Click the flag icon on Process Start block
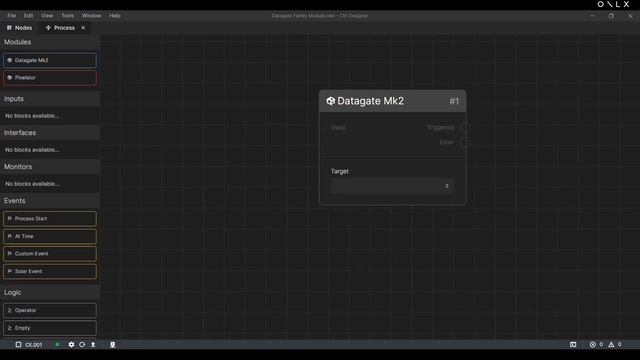640x360 pixels. pyautogui.click(x=9, y=218)
